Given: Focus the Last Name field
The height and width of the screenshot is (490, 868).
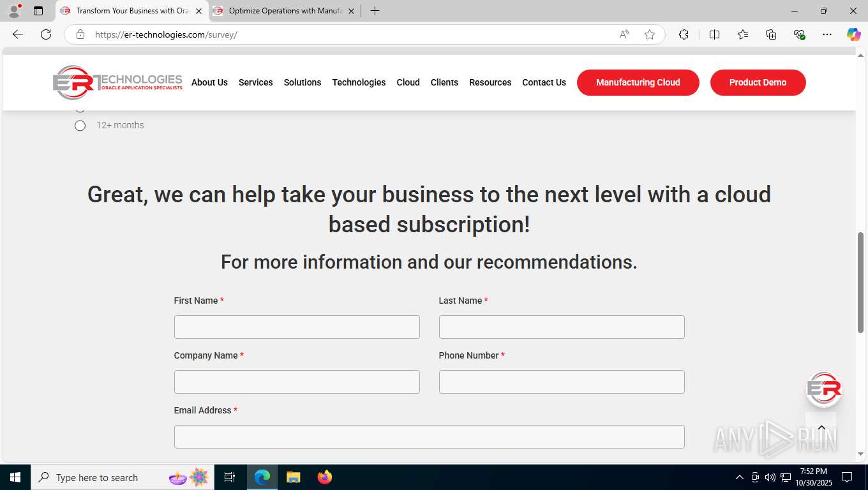Looking at the screenshot, I should tap(562, 327).
